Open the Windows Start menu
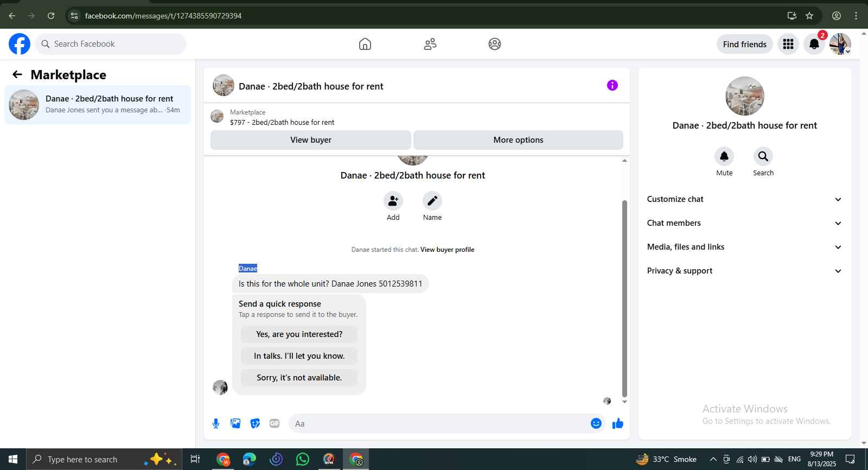 click(x=13, y=459)
